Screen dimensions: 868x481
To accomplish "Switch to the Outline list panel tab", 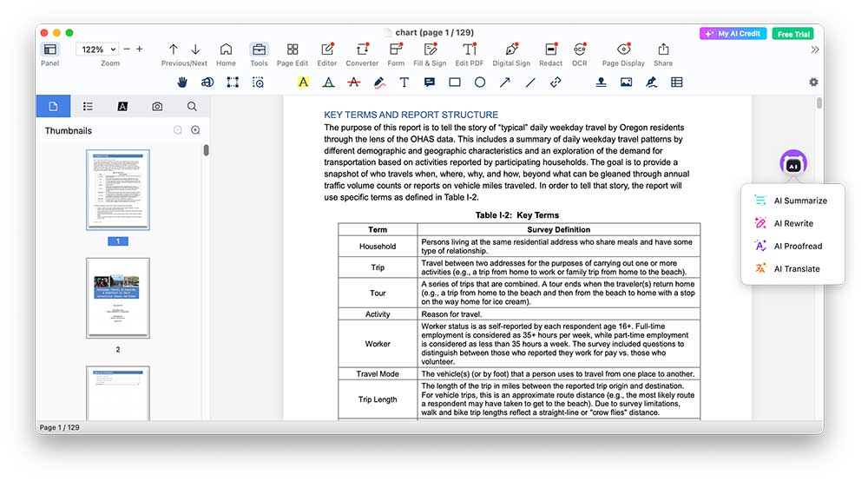I will [88, 106].
